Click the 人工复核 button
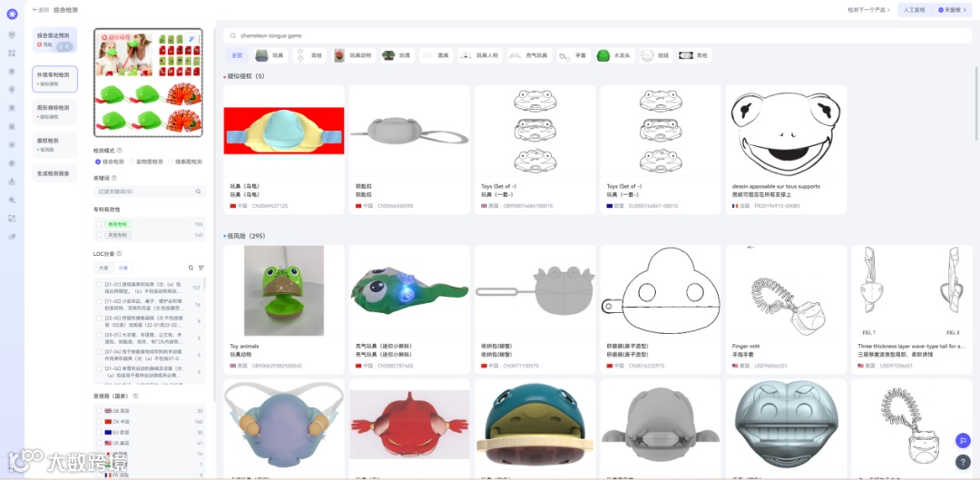980x480 pixels. [x=915, y=10]
